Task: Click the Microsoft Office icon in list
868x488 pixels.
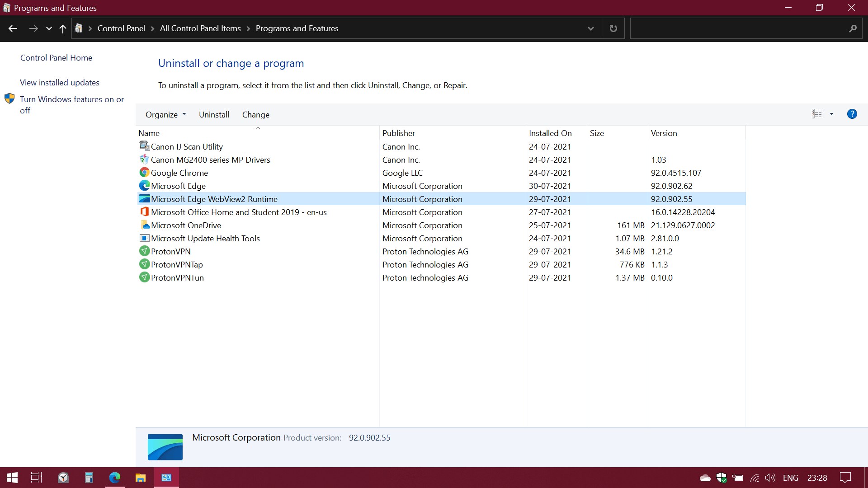Action: tap(144, 212)
